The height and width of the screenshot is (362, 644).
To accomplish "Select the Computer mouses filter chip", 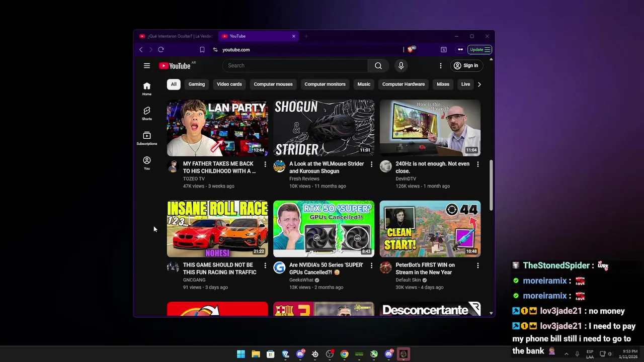I will (273, 84).
